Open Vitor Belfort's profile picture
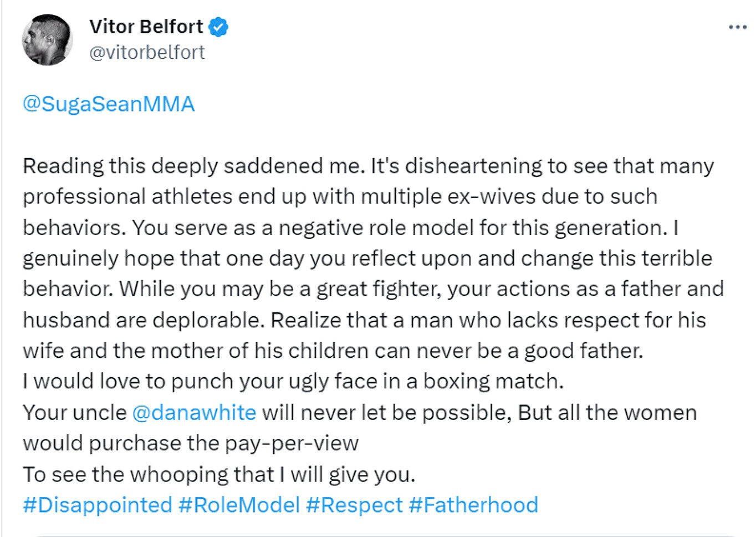The width and height of the screenshot is (756, 537). [47, 40]
